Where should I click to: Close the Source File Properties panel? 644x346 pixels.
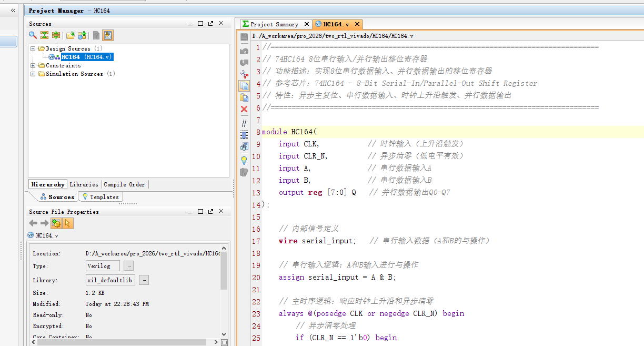(222, 212)
